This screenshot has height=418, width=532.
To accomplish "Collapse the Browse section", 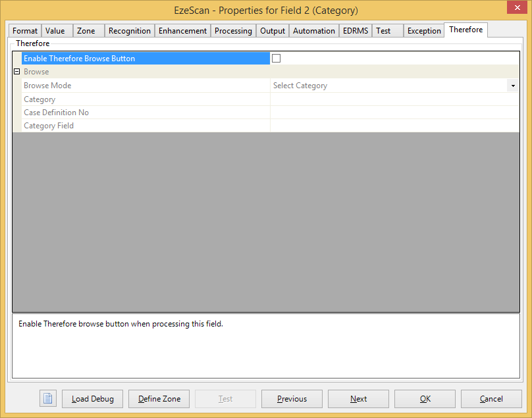I will 16,72.
